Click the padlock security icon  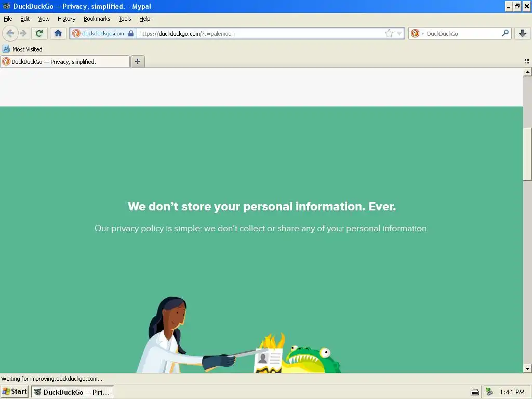point(131,33)
